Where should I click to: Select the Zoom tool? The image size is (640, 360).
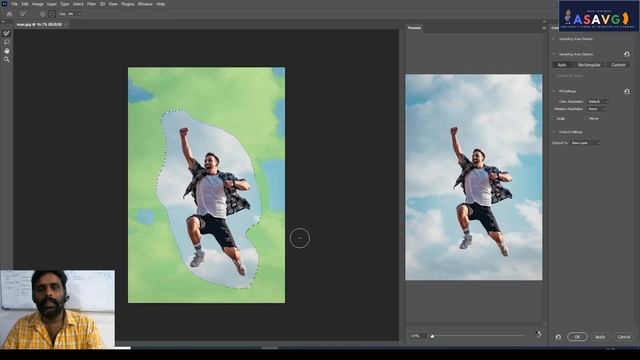pyautogui.click(x=7, y=60)
